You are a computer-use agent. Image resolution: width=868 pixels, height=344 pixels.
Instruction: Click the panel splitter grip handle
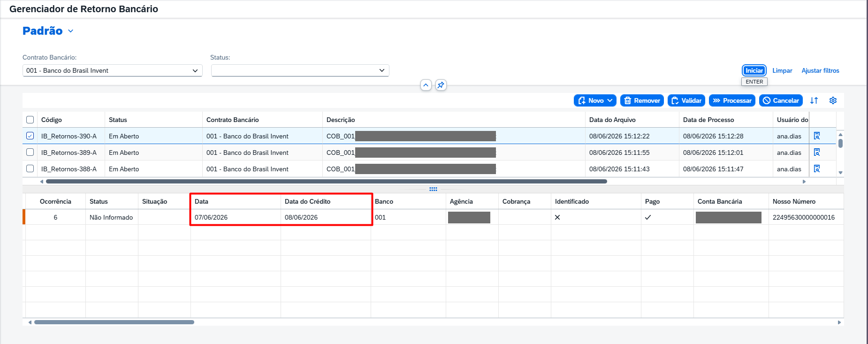(433, 189)
